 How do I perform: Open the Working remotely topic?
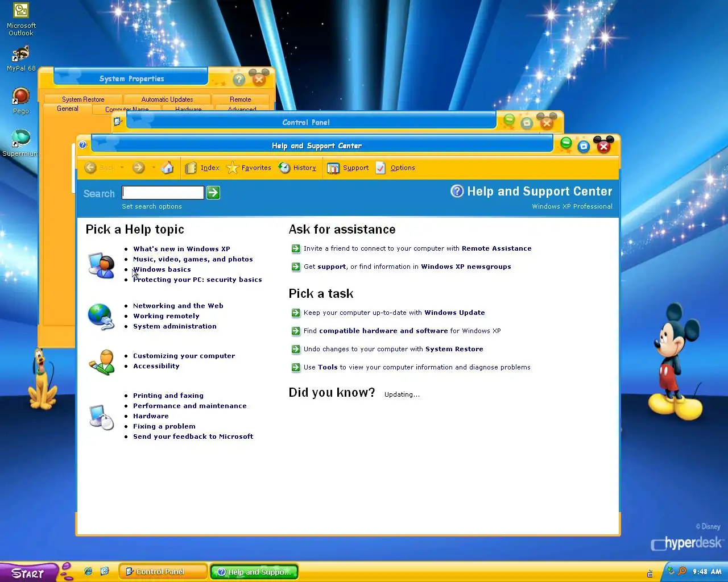[x=166, y=316]
